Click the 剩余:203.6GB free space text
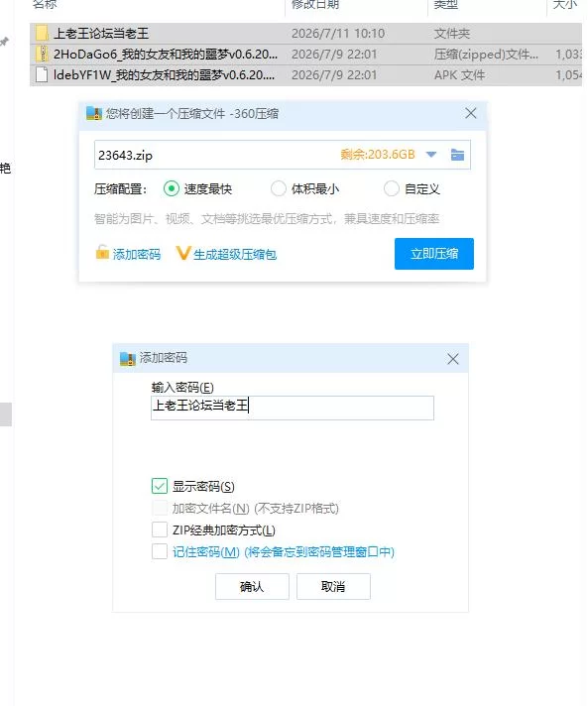 [x=378, y=155]
